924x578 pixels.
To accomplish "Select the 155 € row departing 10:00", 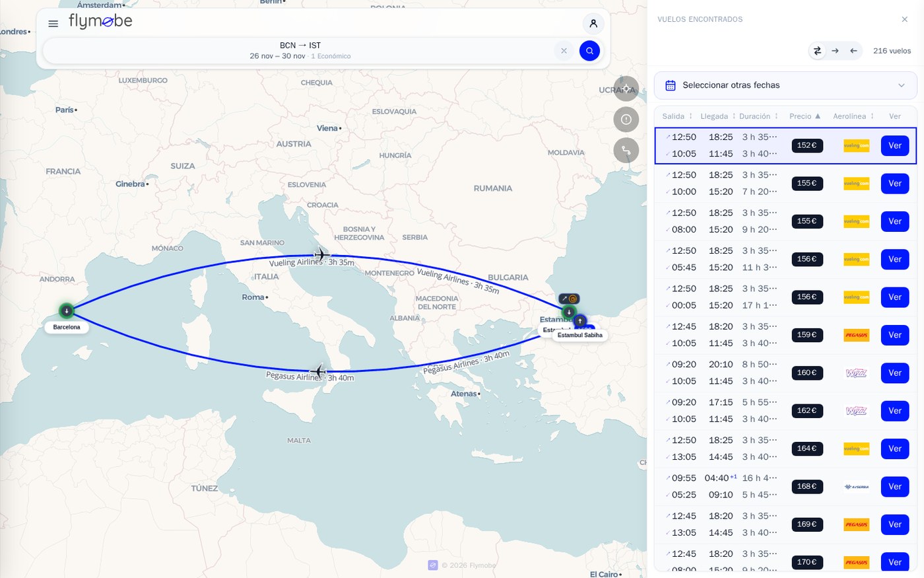I will click(x=785, y=184).
